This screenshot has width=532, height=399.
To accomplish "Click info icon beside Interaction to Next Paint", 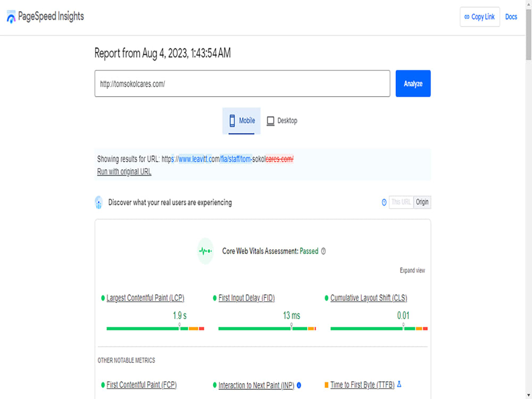I will coord(299,385).
